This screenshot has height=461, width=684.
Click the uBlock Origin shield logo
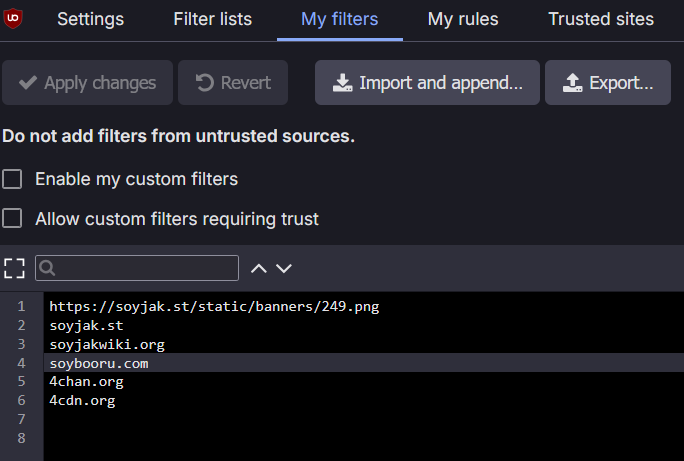coord(13,19)
